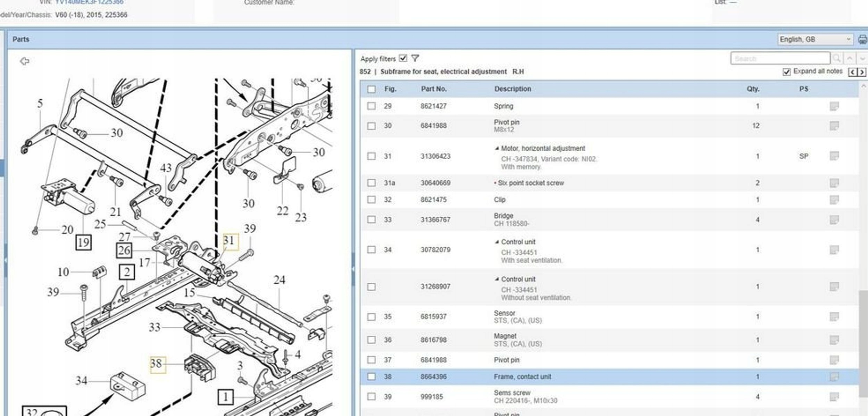Open the note icon for Spring row
Viewport: 868px width, 416px height.
[x=834, y=106]
